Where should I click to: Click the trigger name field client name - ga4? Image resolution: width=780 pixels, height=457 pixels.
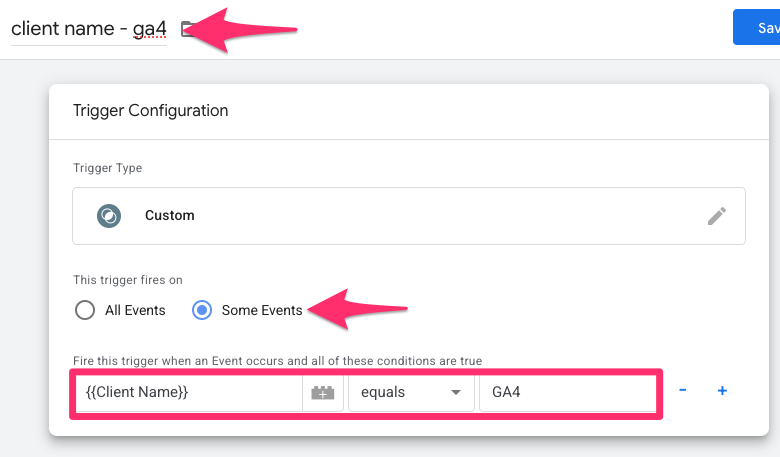89,29
